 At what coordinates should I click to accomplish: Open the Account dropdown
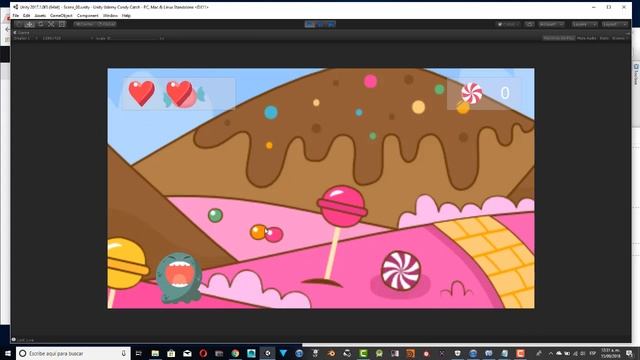click(x=551, y=24)
